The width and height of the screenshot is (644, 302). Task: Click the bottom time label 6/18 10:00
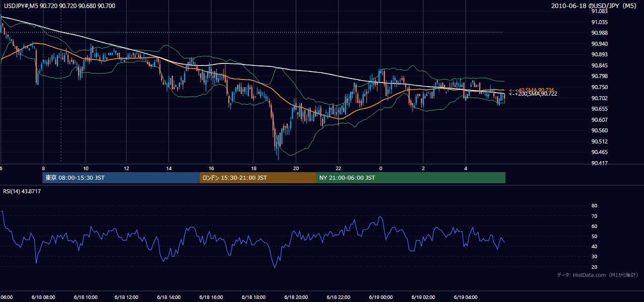[85, 297]
